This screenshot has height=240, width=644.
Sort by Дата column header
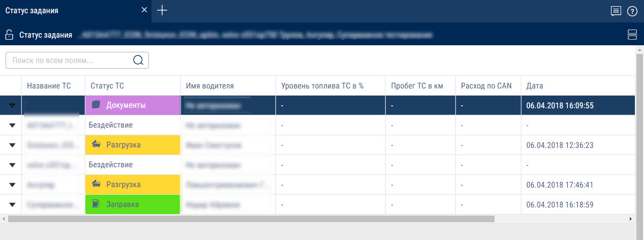click(x=535, y=86)
